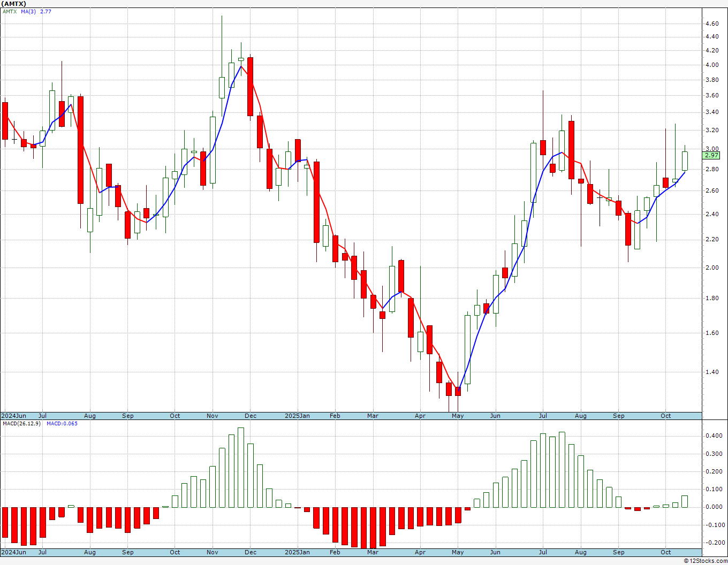Click Apr on the MACD panel time axis

coord(420,552)
